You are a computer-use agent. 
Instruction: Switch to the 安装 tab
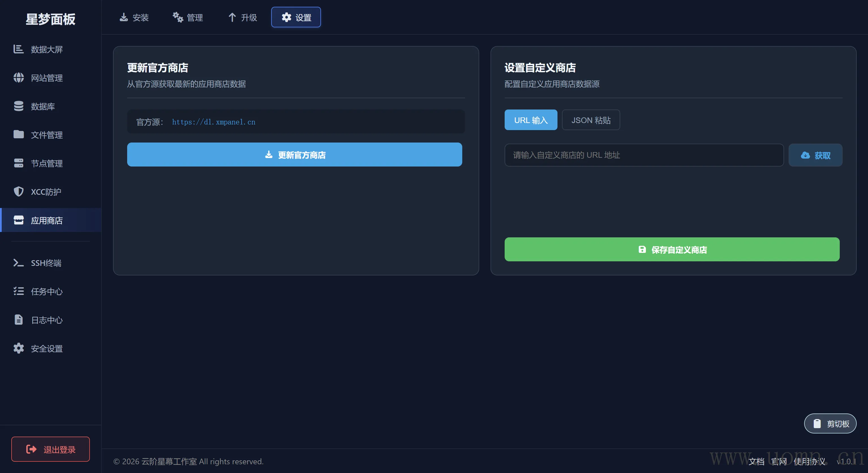[134, 17]
